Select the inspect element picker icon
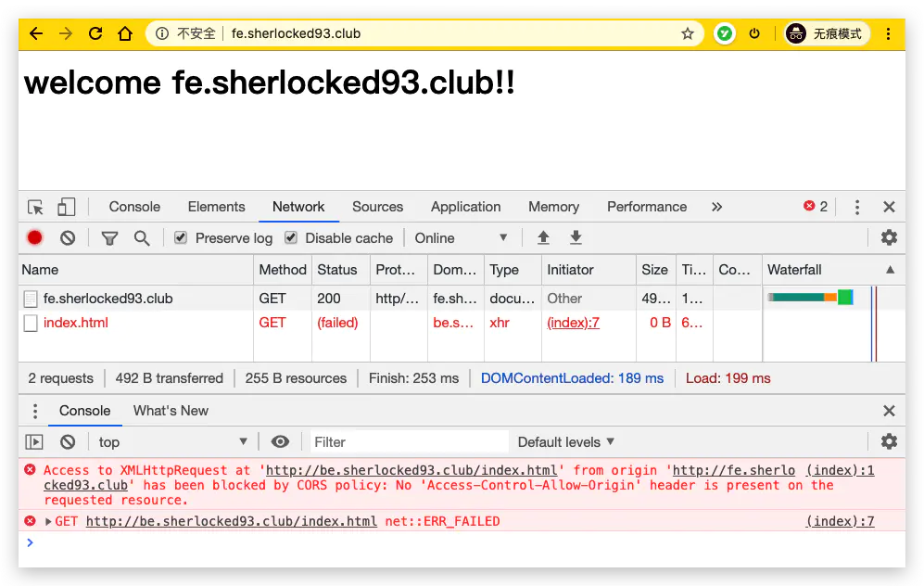 (35, 207)
